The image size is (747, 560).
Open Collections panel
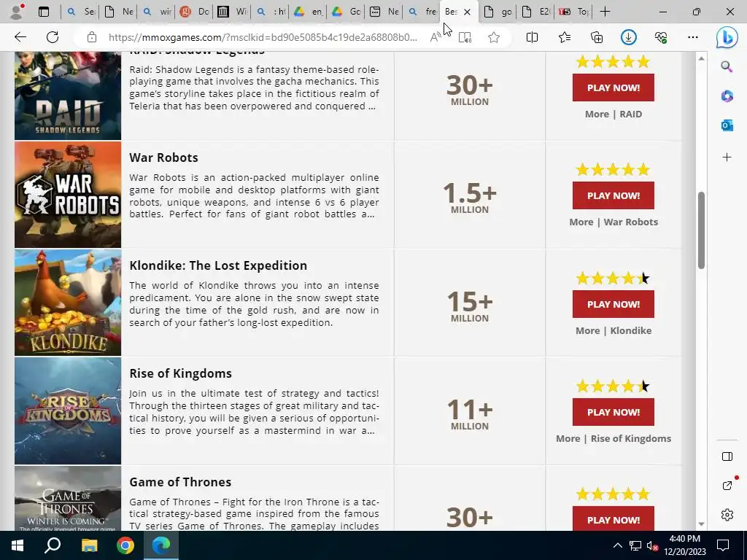[597, 37]
